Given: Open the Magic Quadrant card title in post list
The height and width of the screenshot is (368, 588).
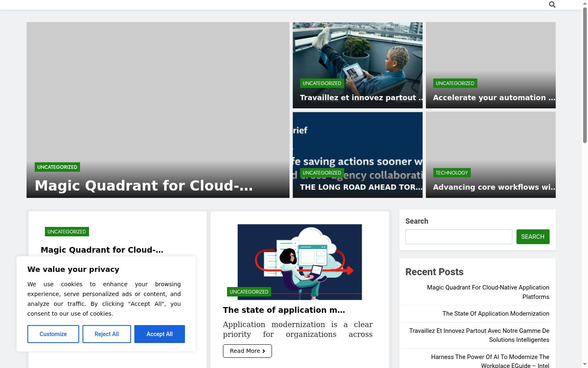Looking at the screenshot, I should pos(102,250).
